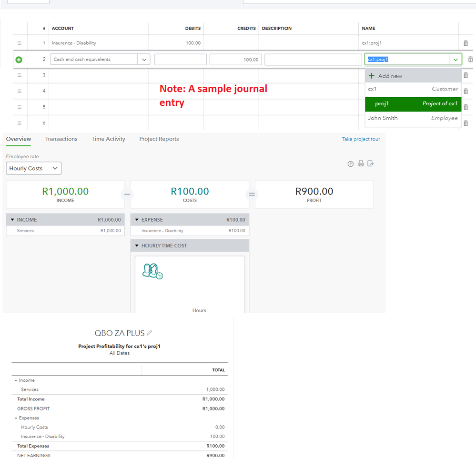Print the project overview

pos(361,164)
